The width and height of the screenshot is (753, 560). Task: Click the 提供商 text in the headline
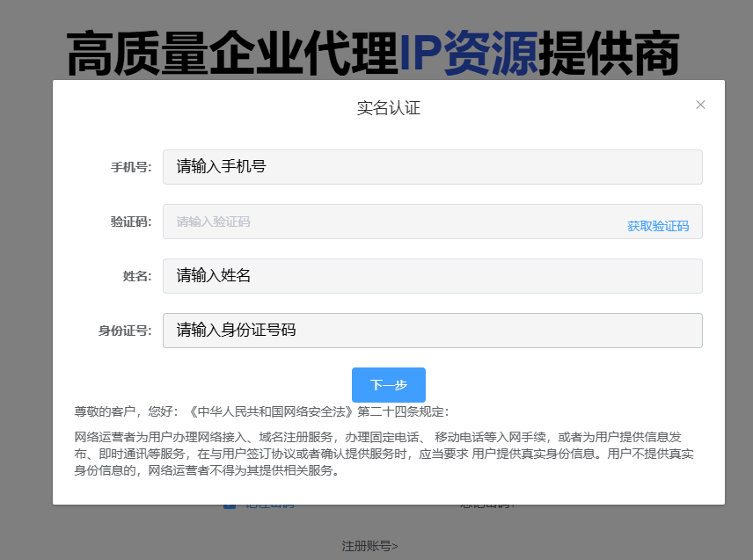[x=609, y=55]
